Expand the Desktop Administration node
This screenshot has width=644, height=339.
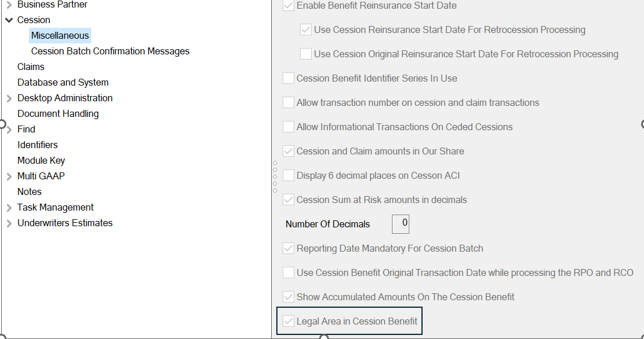(x=9, y=98)
